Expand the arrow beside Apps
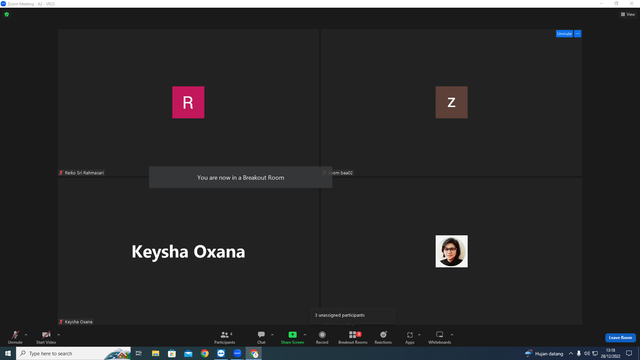 (x=419, y=335)
